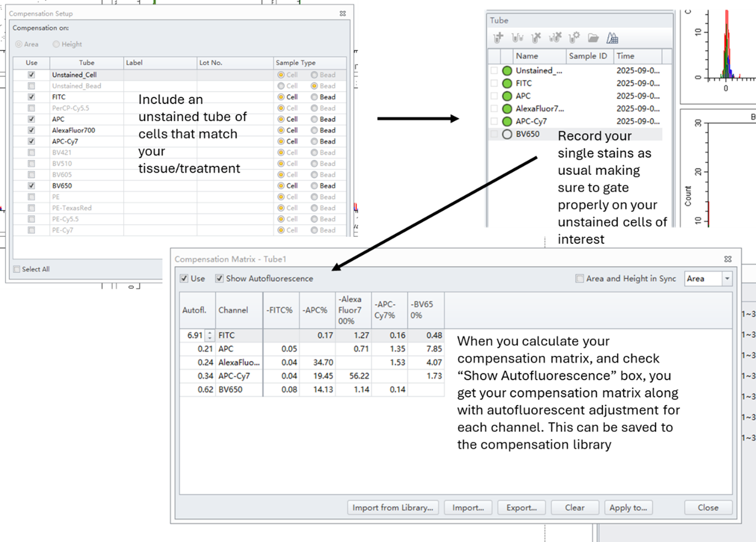Click the add new tube icon
The height and width of the screenshot is (542, 756).
coord(498,37)
